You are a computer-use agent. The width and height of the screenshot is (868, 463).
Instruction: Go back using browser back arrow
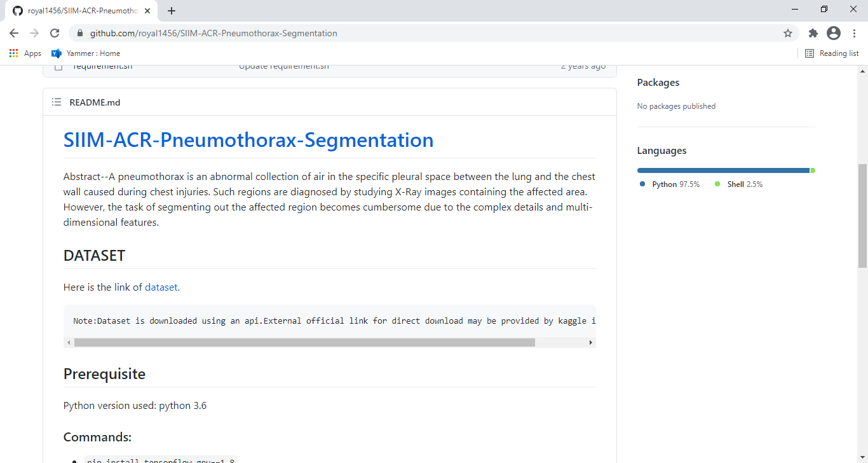(14, 33)
